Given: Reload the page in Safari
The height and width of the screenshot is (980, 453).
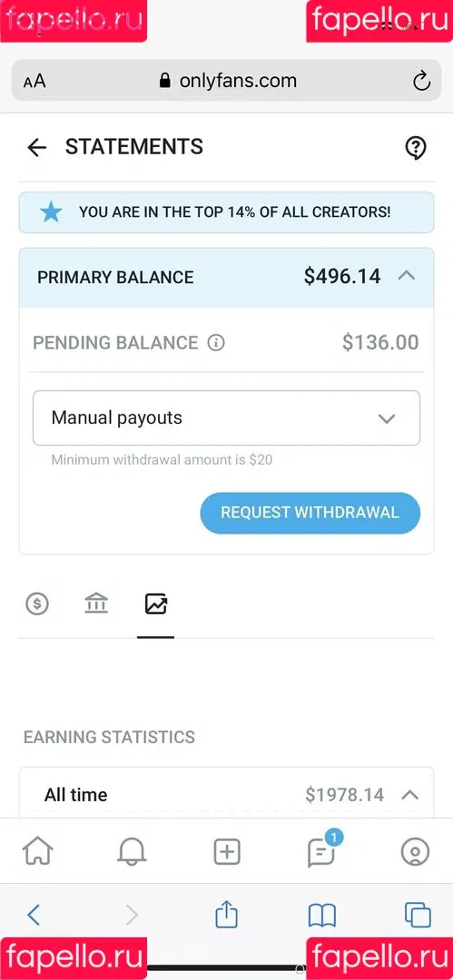Looking at the screenshot, I should [x=422, y=81].
